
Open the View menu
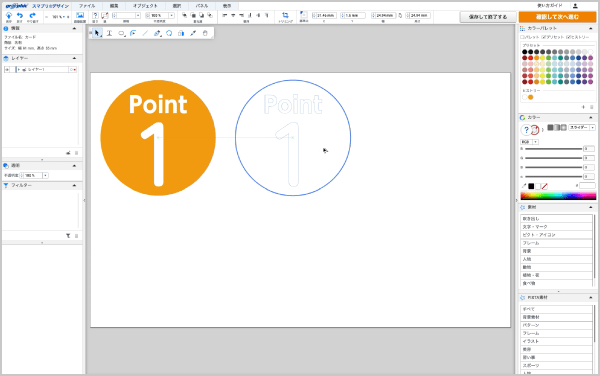(x=227, y=6)
